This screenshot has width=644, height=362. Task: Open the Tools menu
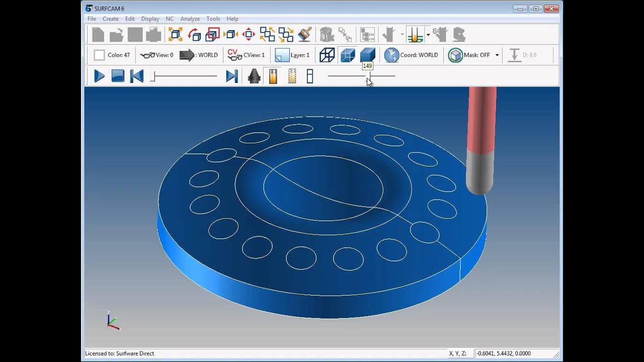(213, 19)
